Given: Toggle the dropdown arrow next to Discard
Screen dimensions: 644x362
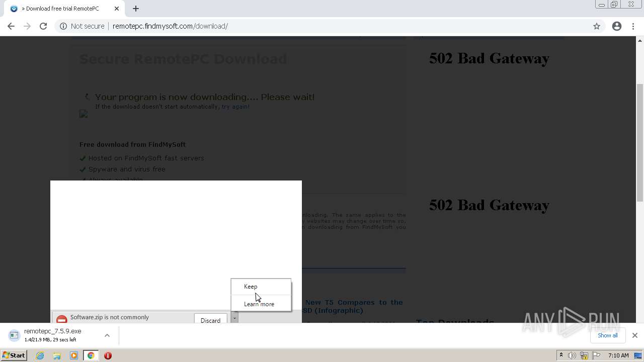Looking at the screenshot, I should pyautogui.click(x=234, y=318).
